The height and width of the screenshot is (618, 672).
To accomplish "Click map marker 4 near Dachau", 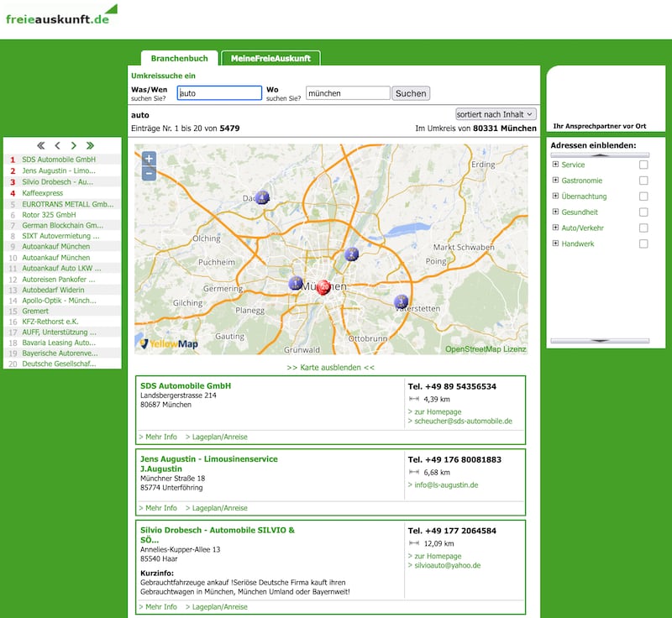I will 262,197.
